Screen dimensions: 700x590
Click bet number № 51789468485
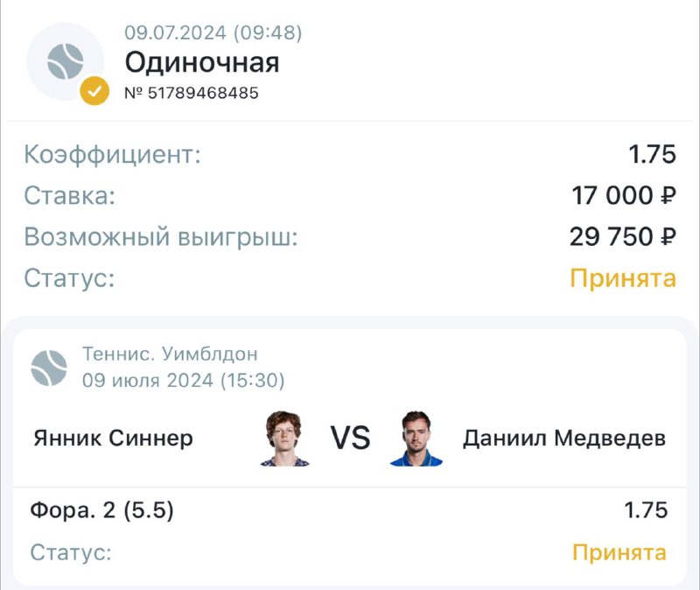coord(191,93)
